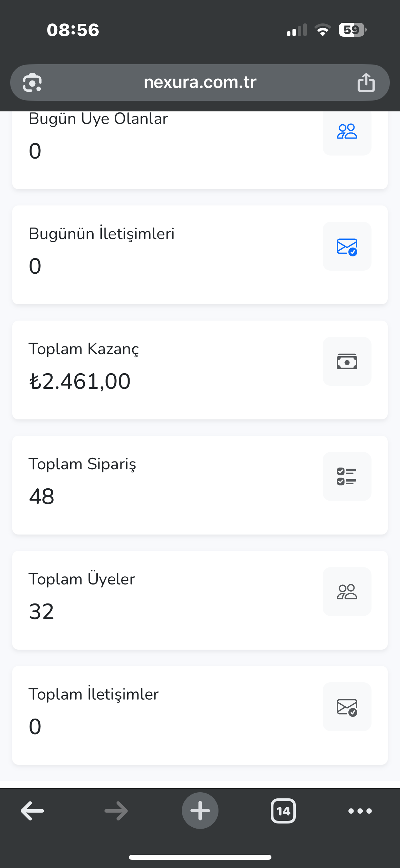Open a new tab with plus button

200,811
